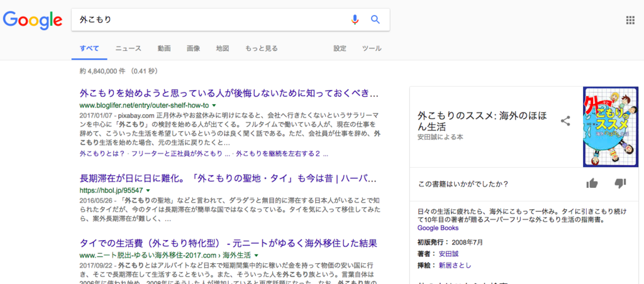Switch to the 地図 tab
This screenshot has height=284, width=644.
(222, 48)
